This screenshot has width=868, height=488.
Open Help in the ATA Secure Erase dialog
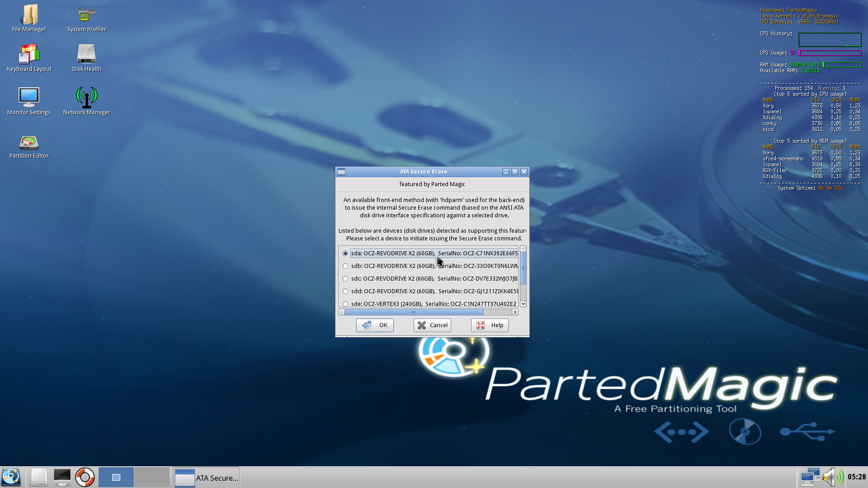coord(490,325)
